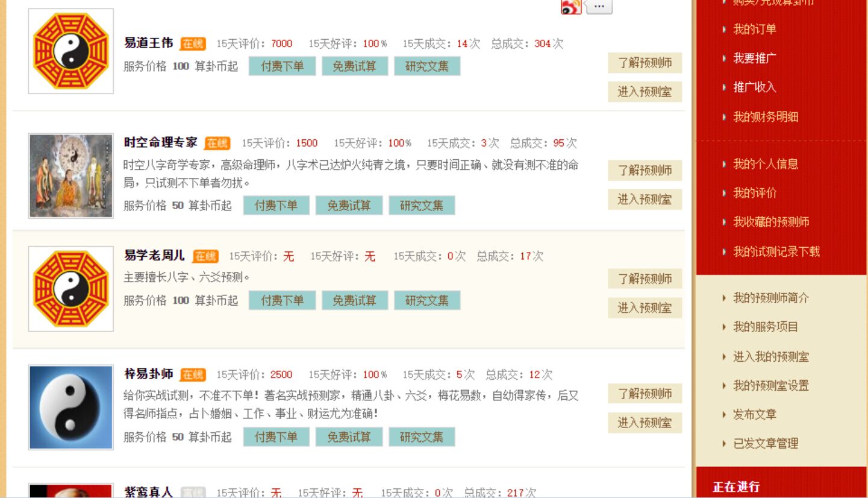Image resolution: width=868 pixels, height=498 pixels.
Task: Click 免费试算 for 时空命理专家
Action: click(349, 206)
